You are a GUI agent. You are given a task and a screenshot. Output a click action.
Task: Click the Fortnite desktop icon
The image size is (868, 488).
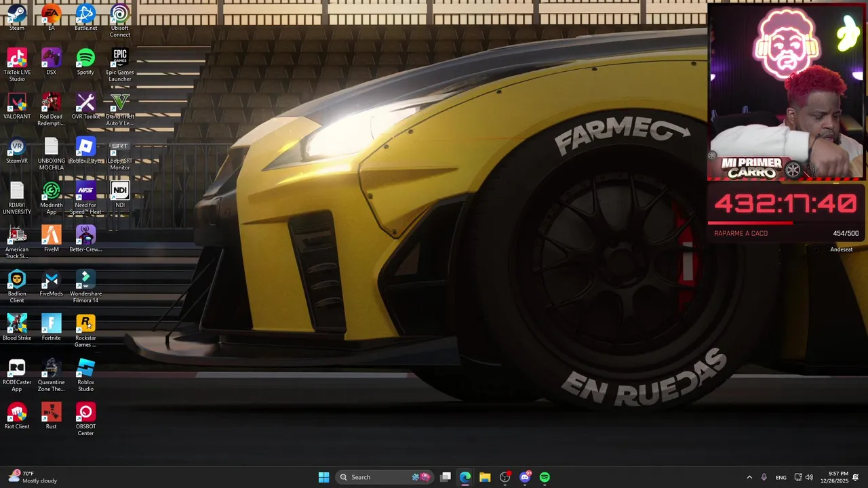pos(52,327)
